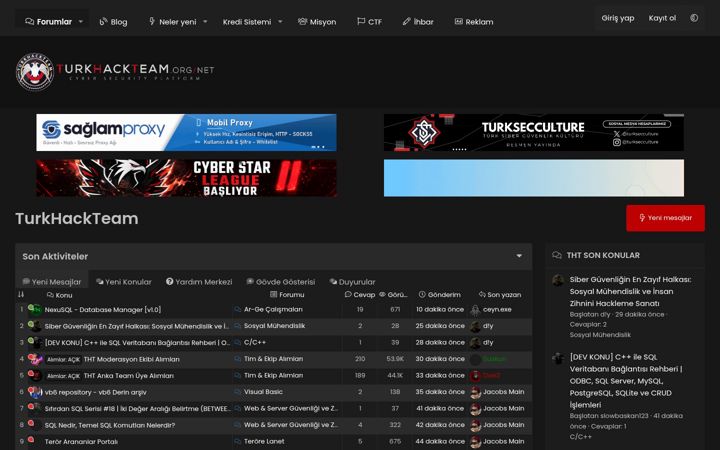The width and height of the screenshot is (720, 450).
Task: Toggle the dark/light theme icon
Action: tap(694, 18)
